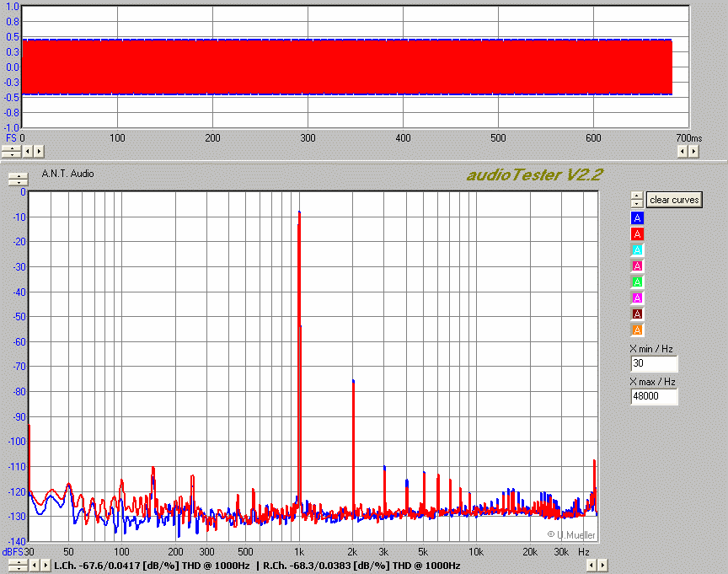The image size is (728, 574).
Task: Toggle the green A curve button
Action: coord(637,282)
